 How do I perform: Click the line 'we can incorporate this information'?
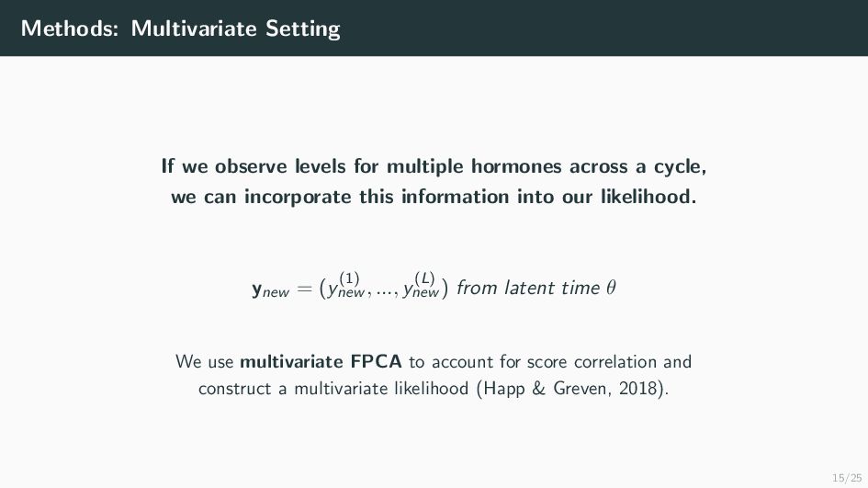tap(434, 197)
